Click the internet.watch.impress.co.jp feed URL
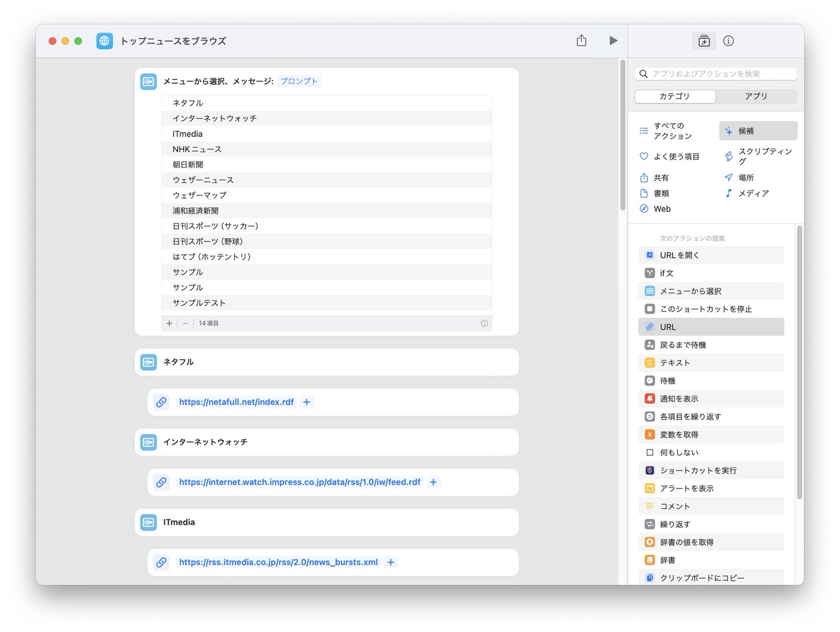 coord(300,482)
